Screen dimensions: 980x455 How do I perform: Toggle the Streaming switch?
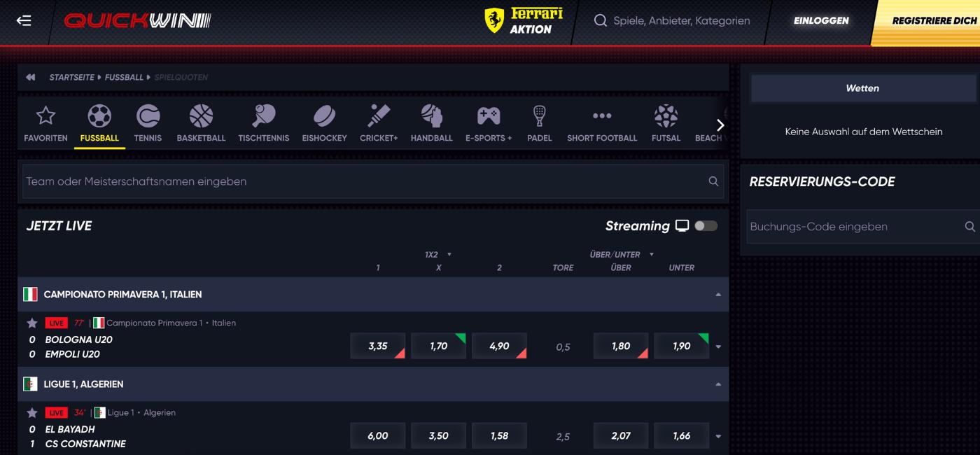click(x=706, y=225)
